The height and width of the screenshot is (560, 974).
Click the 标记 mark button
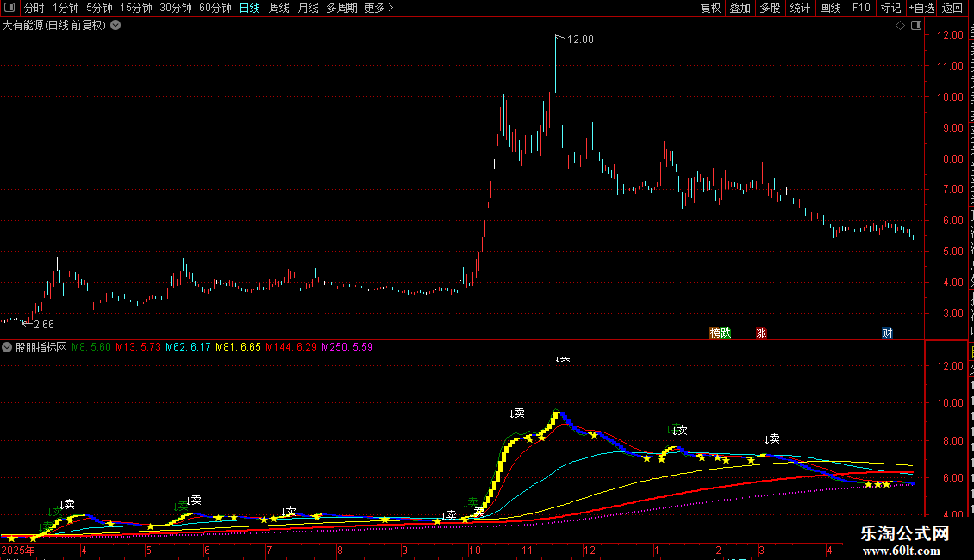click(x=890, y=8)
